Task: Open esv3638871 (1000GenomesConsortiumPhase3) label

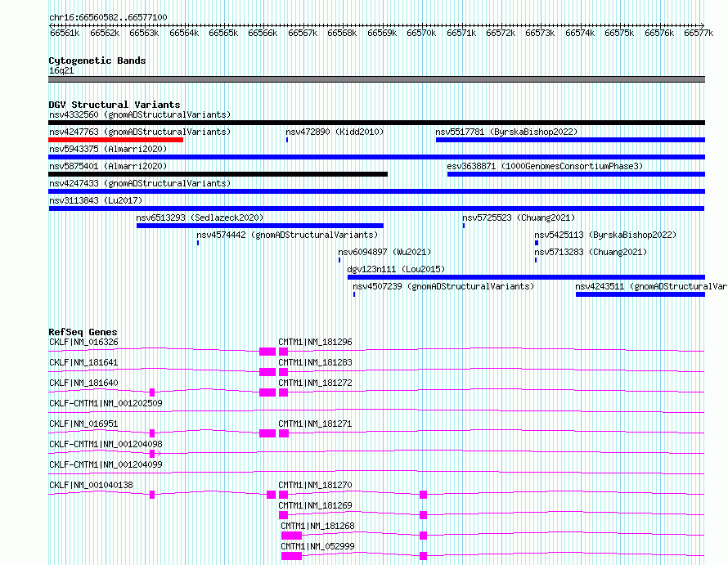Action: point(545,166)
